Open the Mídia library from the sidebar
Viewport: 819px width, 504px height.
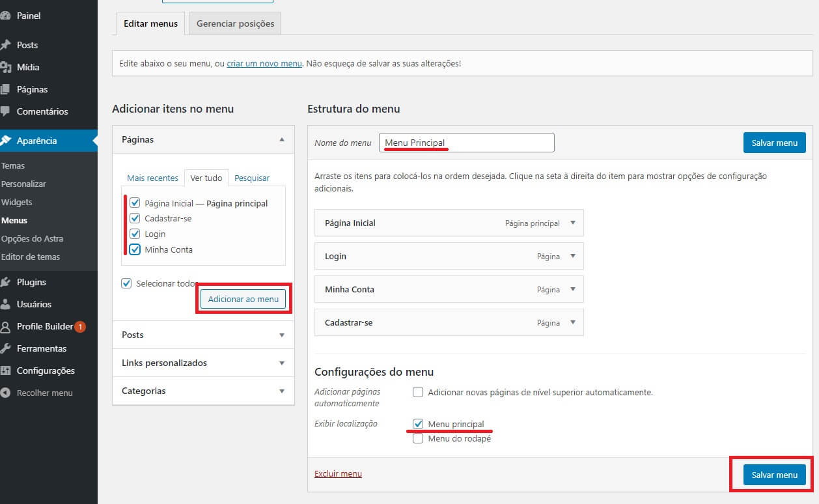pyautogui.click(x=29, y=67)
